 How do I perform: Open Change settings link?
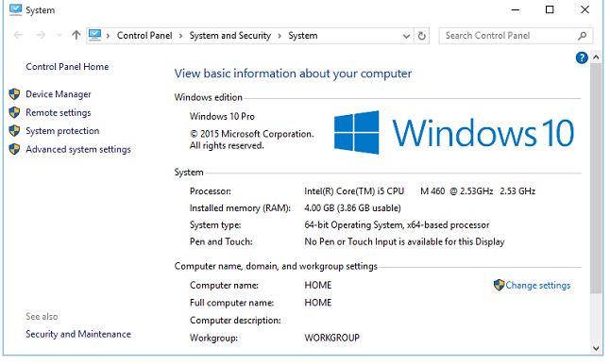pos(537,285)
